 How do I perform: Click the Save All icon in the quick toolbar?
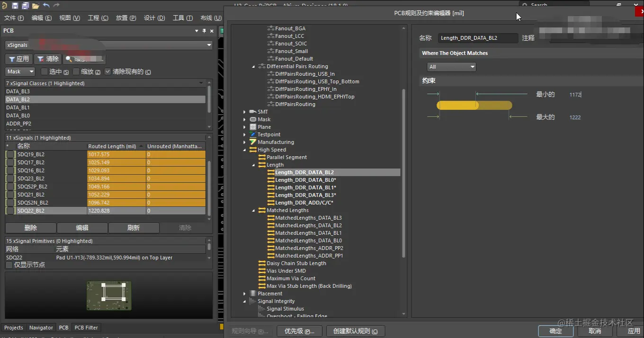click(25, 6)
